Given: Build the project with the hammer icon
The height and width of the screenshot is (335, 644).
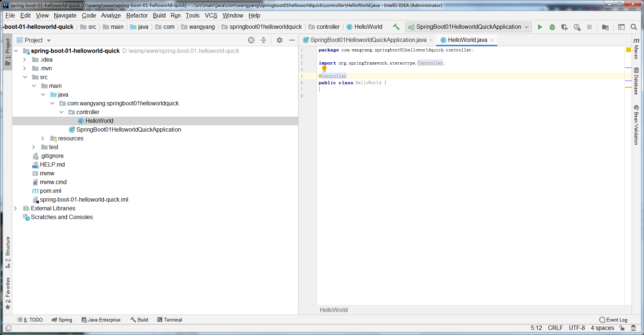Looking at the screenshot, I should [x=396, y=27].
